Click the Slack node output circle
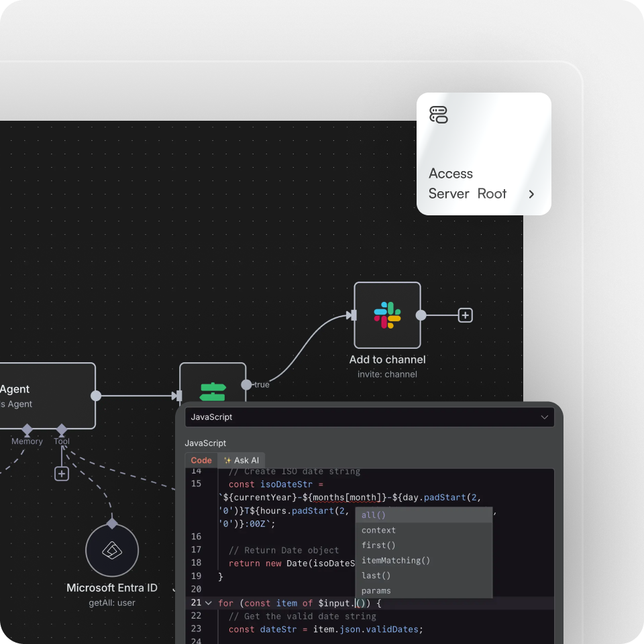644x644 pixels. [x=421, y=315]
